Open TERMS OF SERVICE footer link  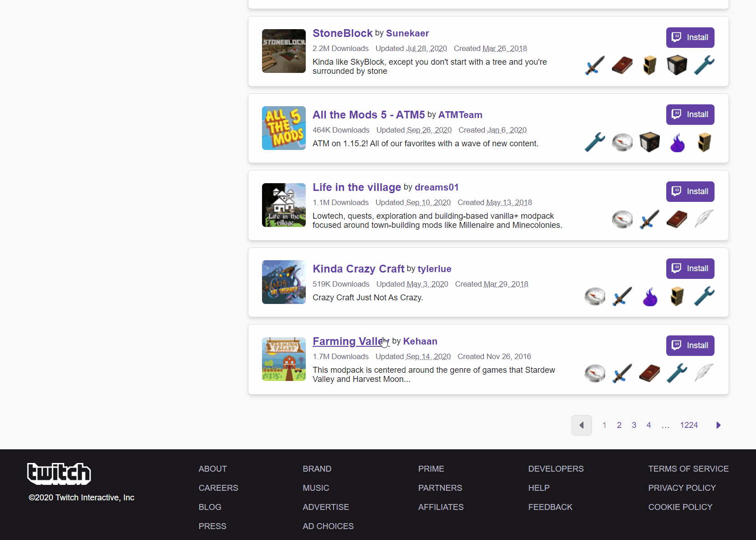coord(689,469)
